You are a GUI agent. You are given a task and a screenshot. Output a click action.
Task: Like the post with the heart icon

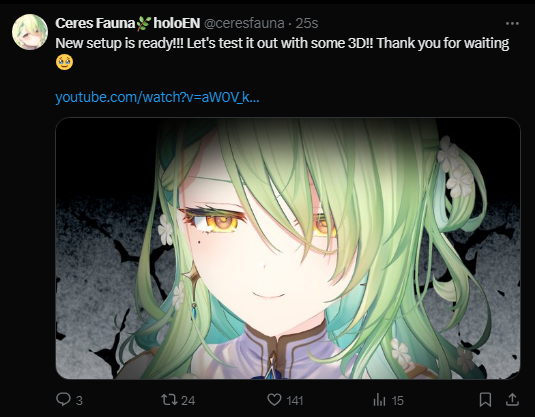(274, 400)
